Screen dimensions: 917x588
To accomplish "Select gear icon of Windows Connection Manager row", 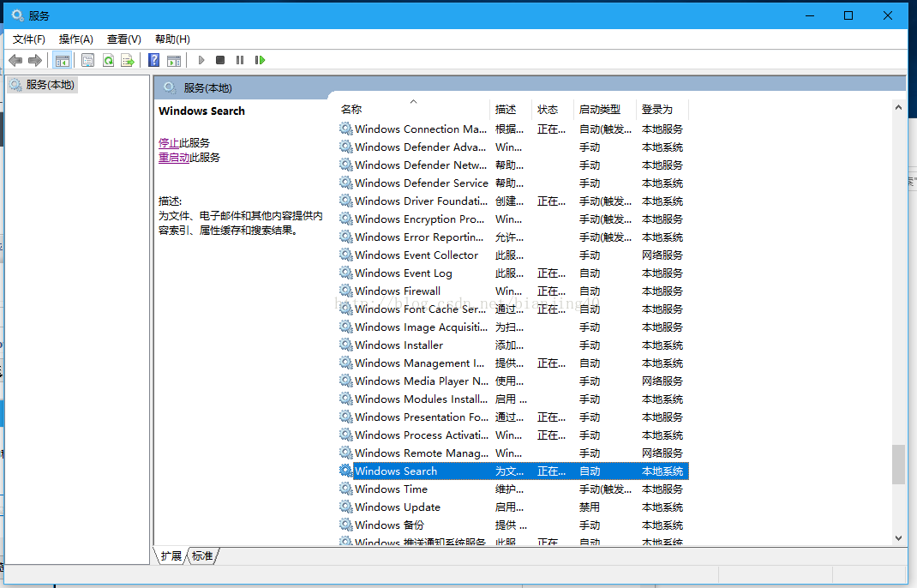I will (x=346, y=129).
